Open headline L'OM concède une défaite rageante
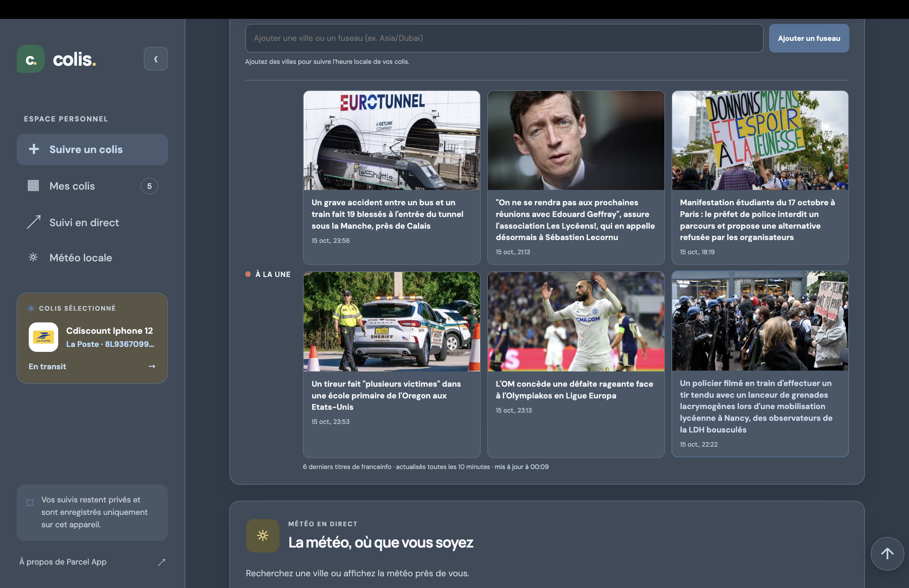Screen dimensions: 909x588 click(x=575, y=390)
